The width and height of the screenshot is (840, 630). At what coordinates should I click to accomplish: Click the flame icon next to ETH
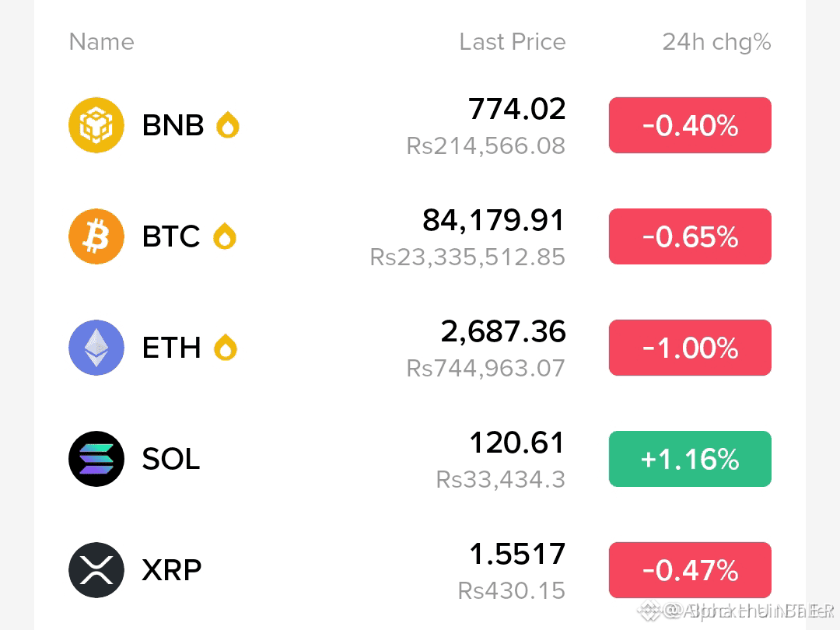point(226,348)
